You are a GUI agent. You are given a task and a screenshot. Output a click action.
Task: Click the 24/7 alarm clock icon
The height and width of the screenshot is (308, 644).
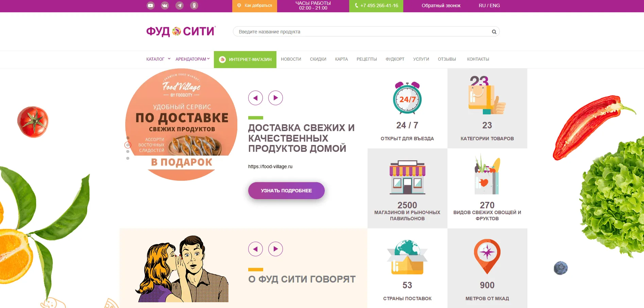[407, 98]
